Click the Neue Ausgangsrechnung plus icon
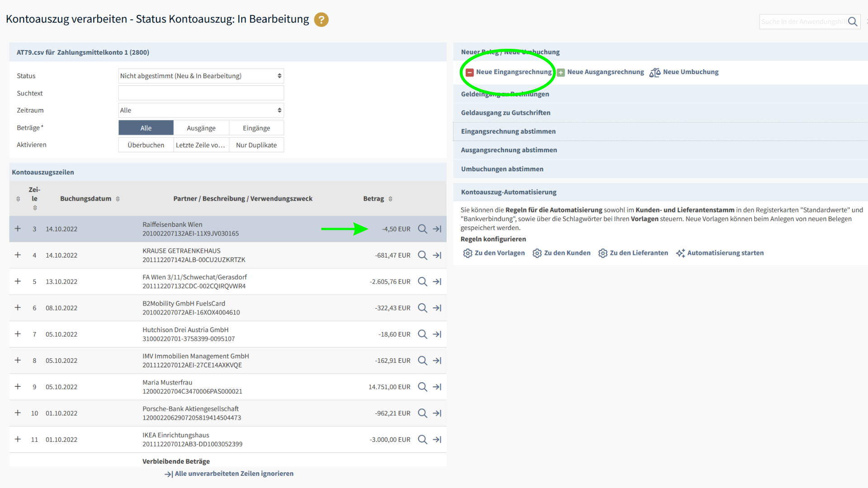The width and height of the screenshot is (868, 488). pos(561,72)
